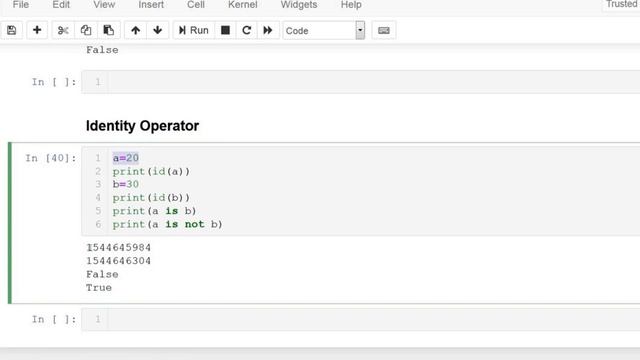
Task: Open the Cell menu
Action: 196,5
